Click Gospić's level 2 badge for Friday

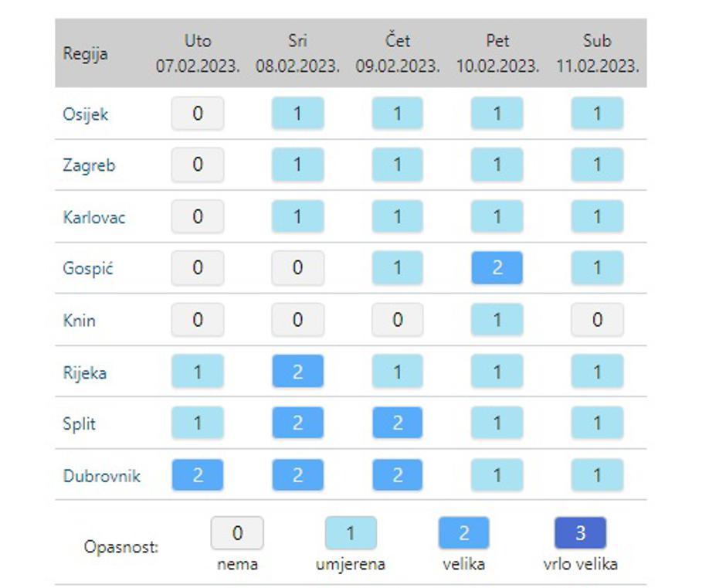[x=497, y=268]
